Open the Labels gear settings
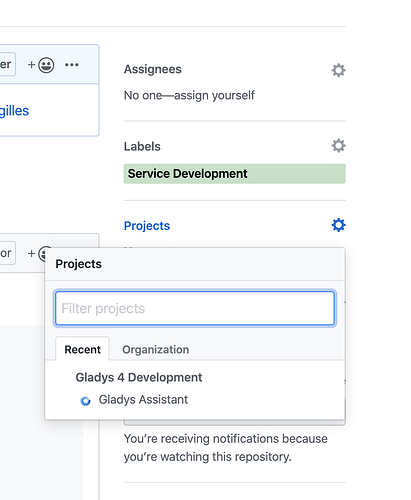The image size is (411, 500). pos(338,146)
